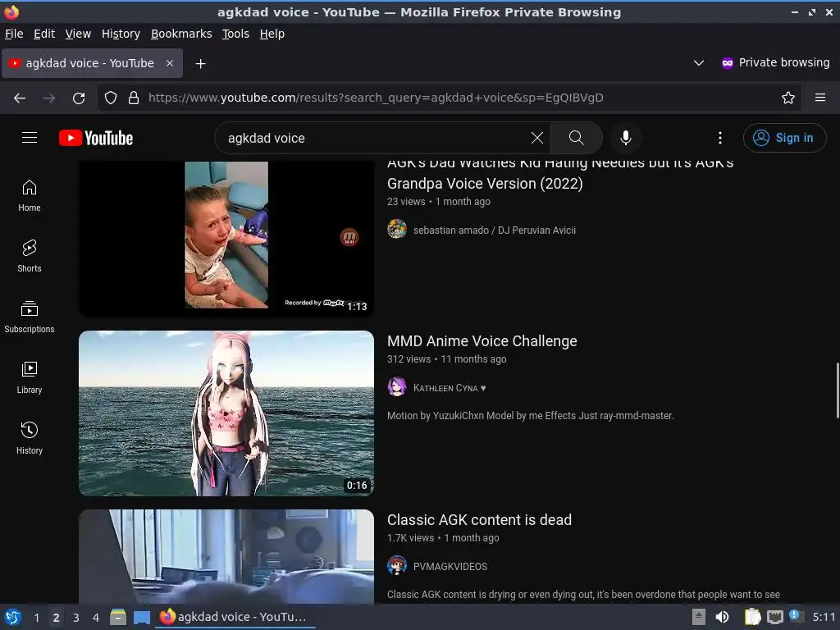Viewport: 840px width, 630px height.
Task: Play the Classic AGK content thumbnail
Action: 226,557
